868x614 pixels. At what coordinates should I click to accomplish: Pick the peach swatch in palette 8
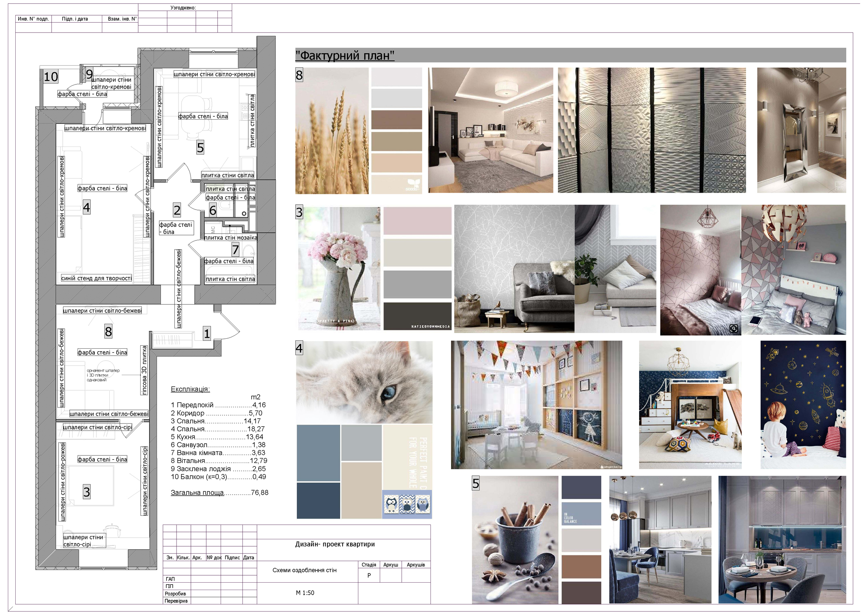point(397,163)
